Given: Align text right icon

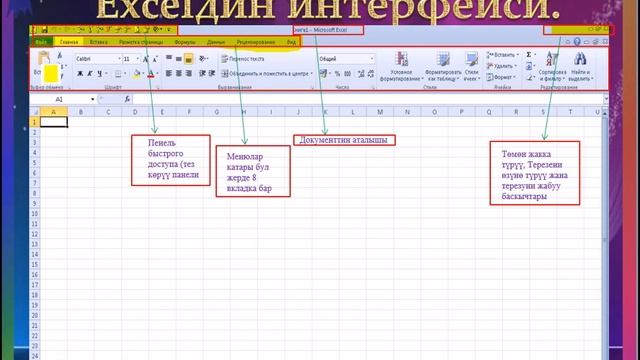Looking at the screenshot, I should [188, 73].
